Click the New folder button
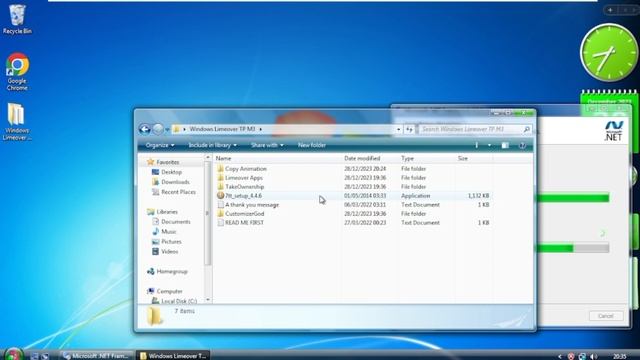Screen dimensions: 640x360 [x=312, y=145]
